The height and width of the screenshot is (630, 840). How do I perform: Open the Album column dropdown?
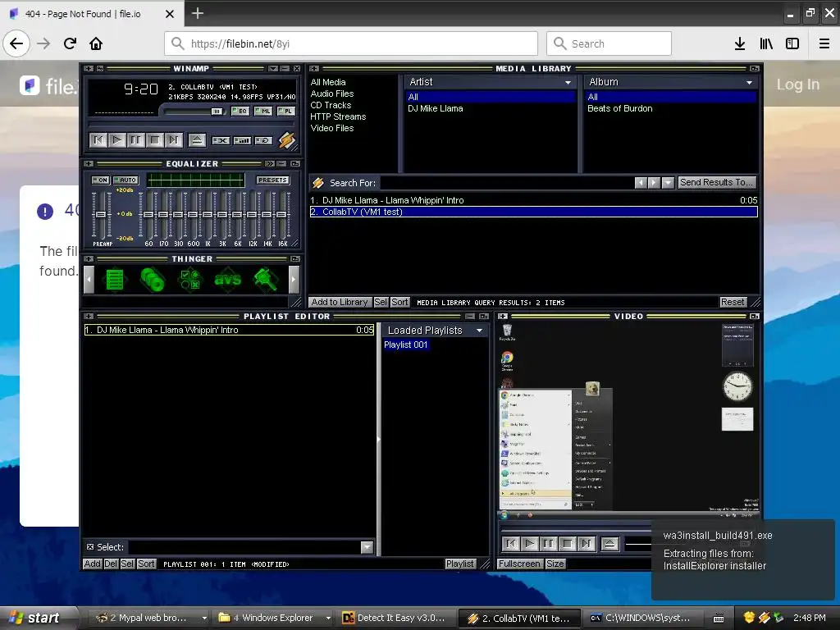click(750, 83)
